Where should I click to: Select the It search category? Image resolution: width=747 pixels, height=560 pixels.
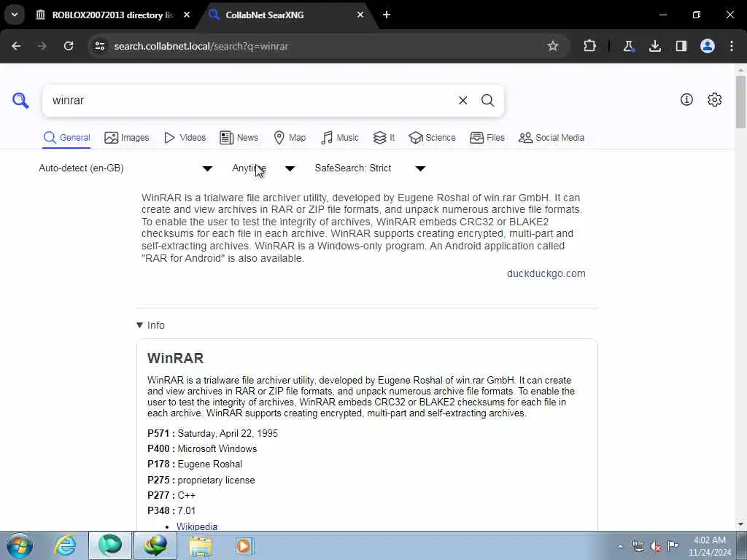coord(384,138)
